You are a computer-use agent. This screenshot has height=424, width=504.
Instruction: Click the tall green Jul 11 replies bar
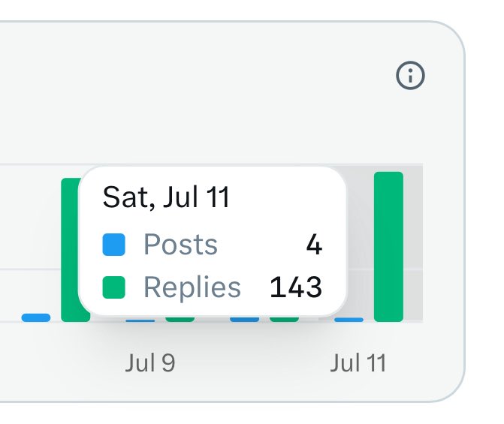point(388,247)
